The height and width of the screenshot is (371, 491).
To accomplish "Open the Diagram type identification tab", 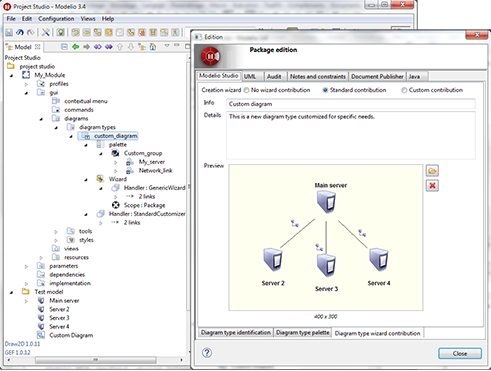I will (x=236, y=333).
